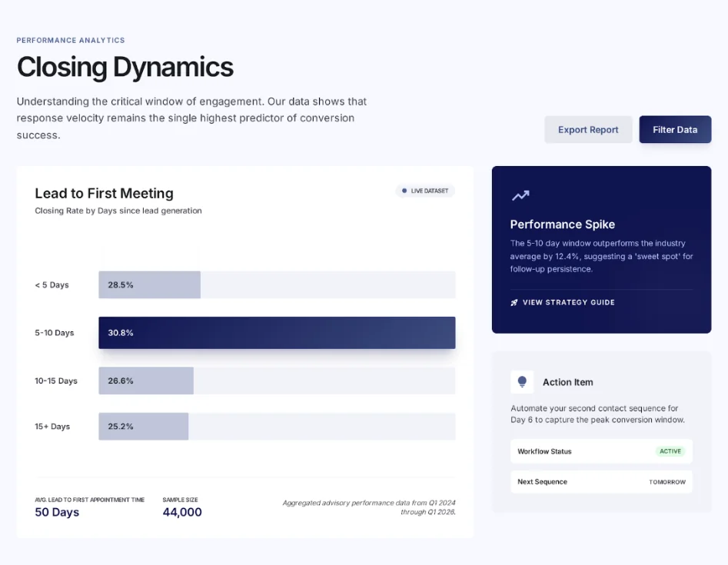The image size is (728, 565).
Task: Click the aggregated advisory performance data footnote
Action: [x=369, y=507]
